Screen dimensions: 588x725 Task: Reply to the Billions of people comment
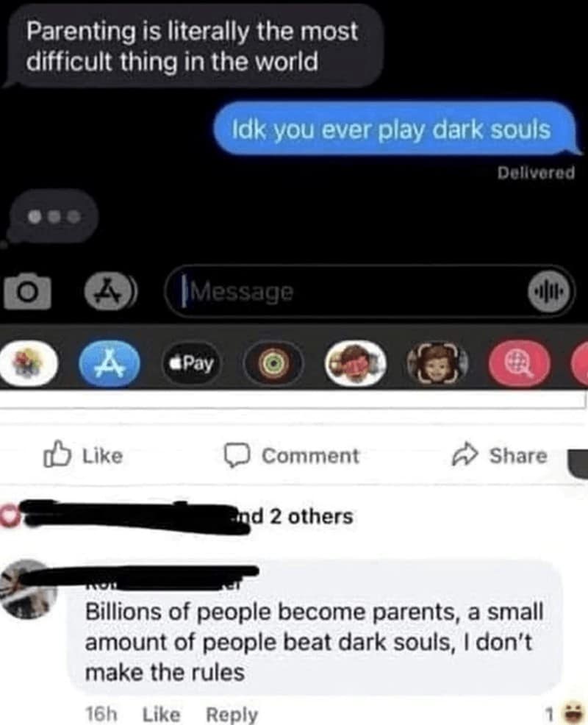coord(232,715)
